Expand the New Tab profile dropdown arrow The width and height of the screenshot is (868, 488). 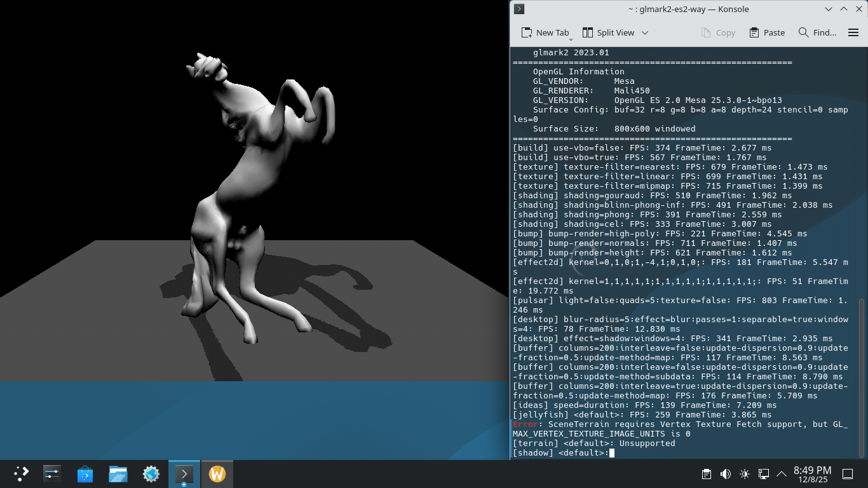(571, 38)
